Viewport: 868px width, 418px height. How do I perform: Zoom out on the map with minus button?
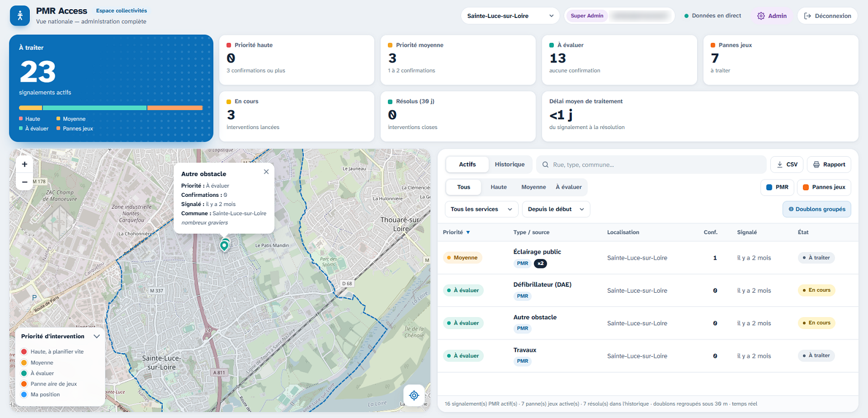coord(24,182)
